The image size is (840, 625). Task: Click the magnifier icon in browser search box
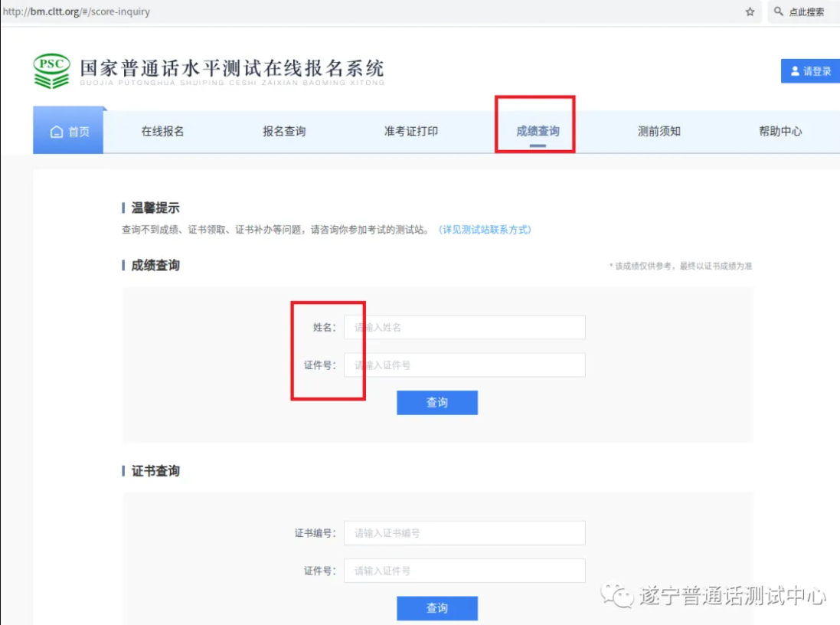(779, 12)
